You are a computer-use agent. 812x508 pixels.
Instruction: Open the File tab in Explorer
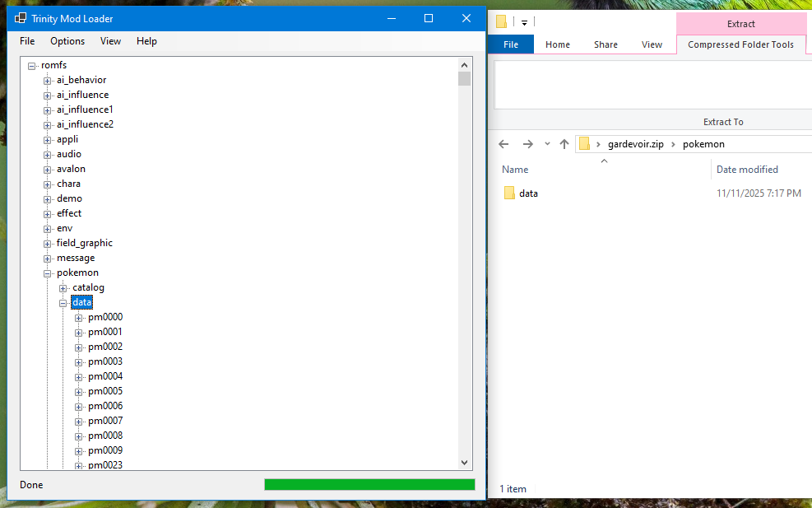[511, 44]
